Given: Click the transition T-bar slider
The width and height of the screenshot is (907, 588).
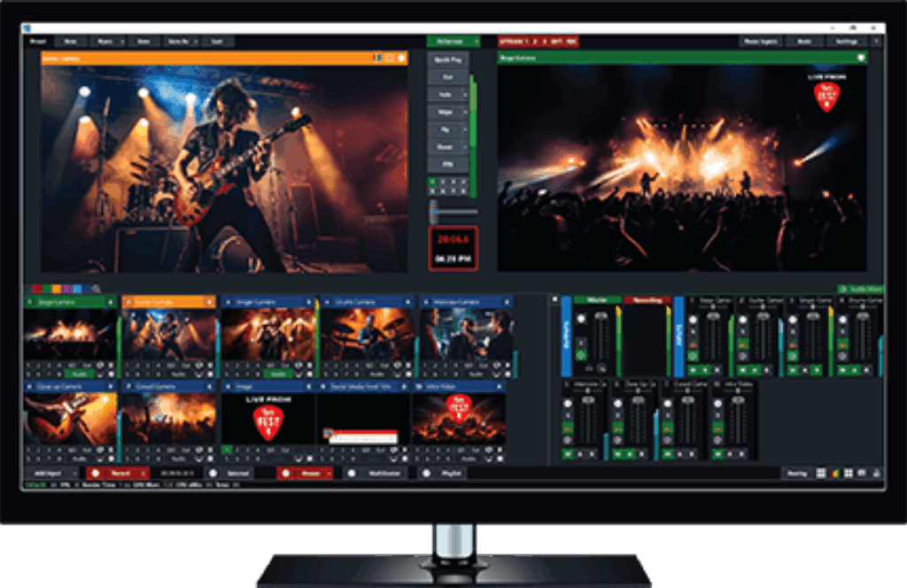Looking at the screenshot, I should tap(434, 212).
